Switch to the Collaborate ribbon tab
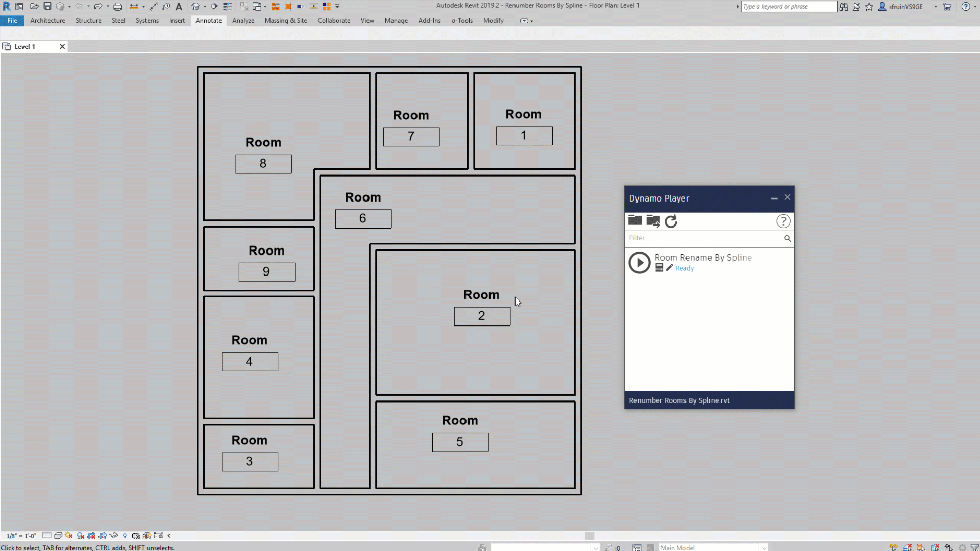This screenshot has width=980, height=551. pyautogui.click(x=334, y=21)
